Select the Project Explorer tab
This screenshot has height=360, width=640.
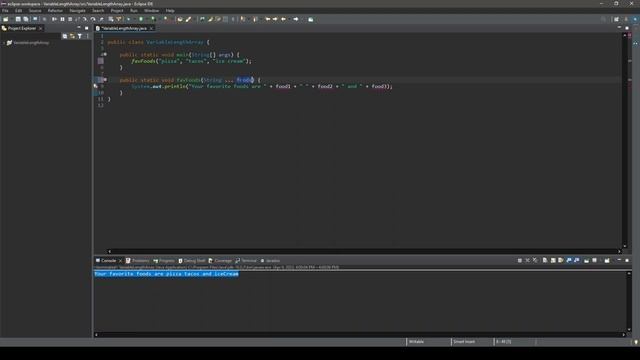[22, 28]
